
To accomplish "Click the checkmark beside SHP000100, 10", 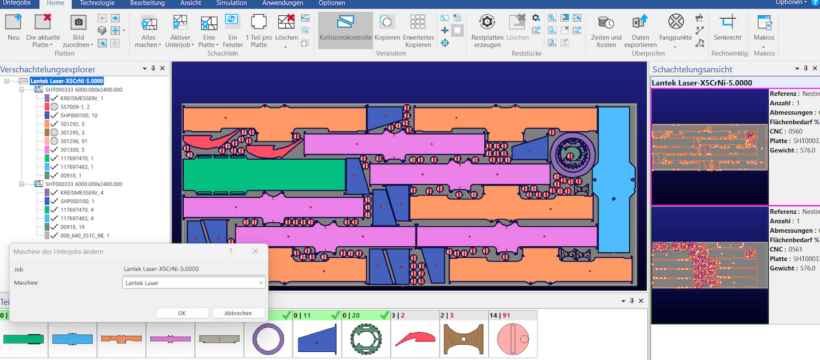I will tap(54, 115).
